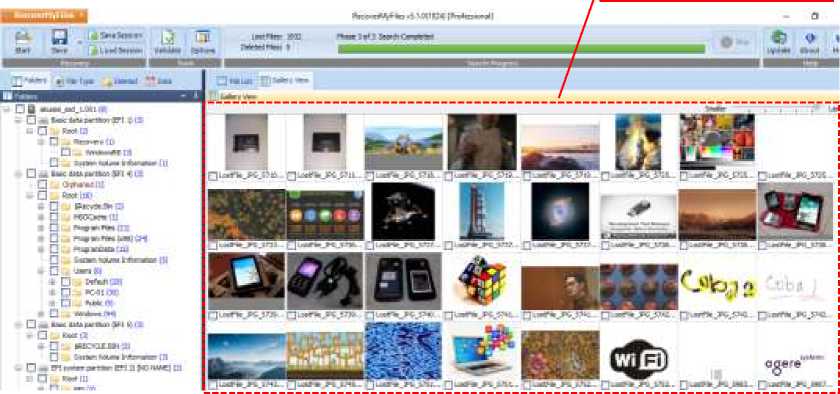Collapse the Users folder node
This screenshot has height=394, width=840.
pyautogui.click(x=41, y=271)
